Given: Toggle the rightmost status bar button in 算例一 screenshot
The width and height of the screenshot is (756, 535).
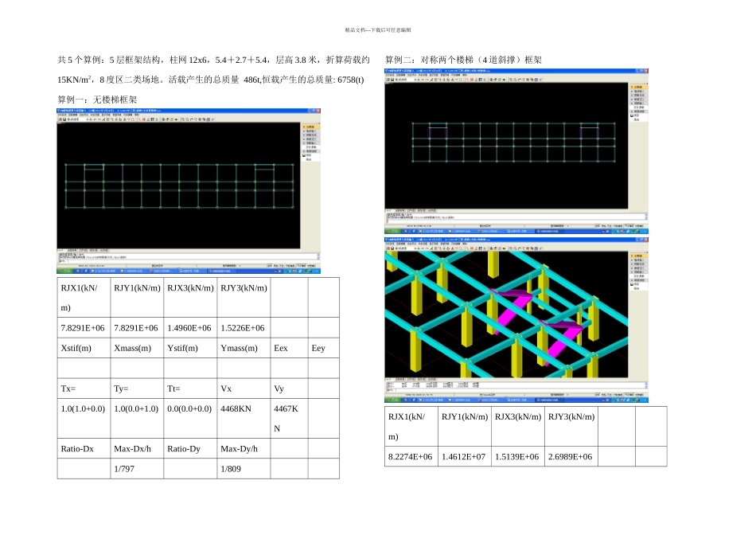Looking at the screenshot, I should coord(313,266).
